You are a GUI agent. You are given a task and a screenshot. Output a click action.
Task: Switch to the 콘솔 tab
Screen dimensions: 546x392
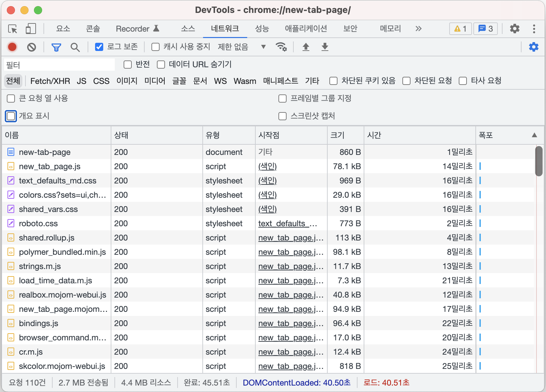pyautogui.click(x=93, y=29)
